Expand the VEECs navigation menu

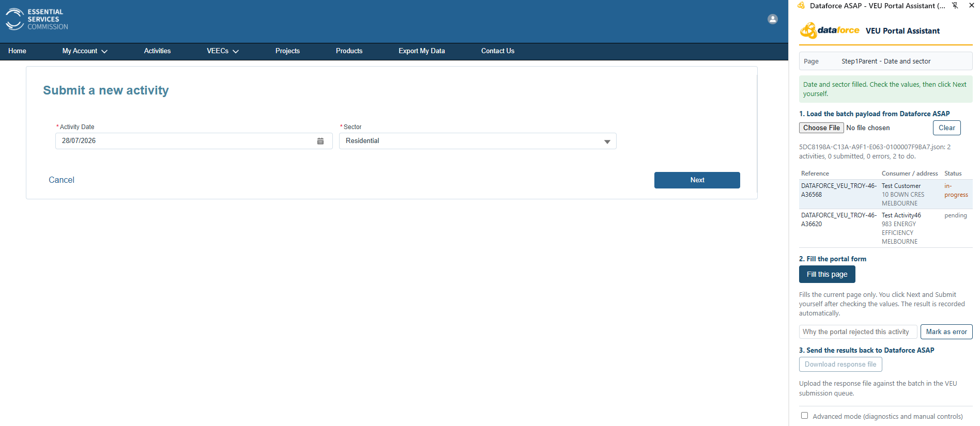223,51
